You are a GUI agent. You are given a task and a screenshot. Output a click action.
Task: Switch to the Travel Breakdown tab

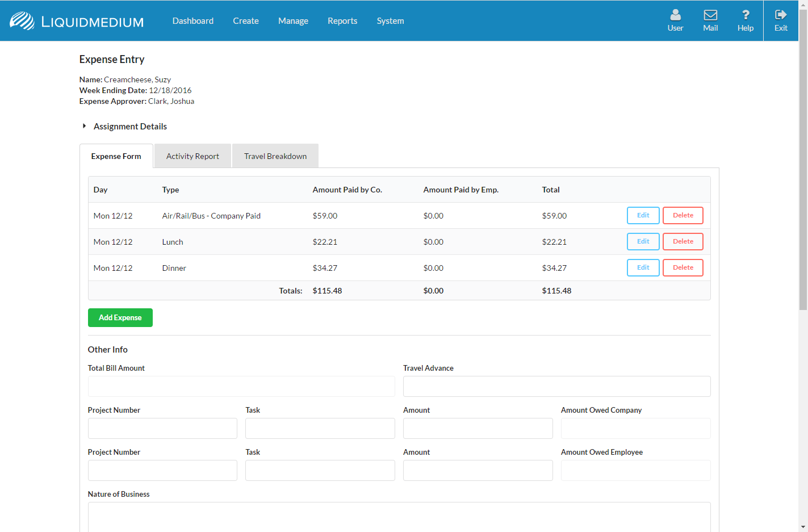coord(275,156)
